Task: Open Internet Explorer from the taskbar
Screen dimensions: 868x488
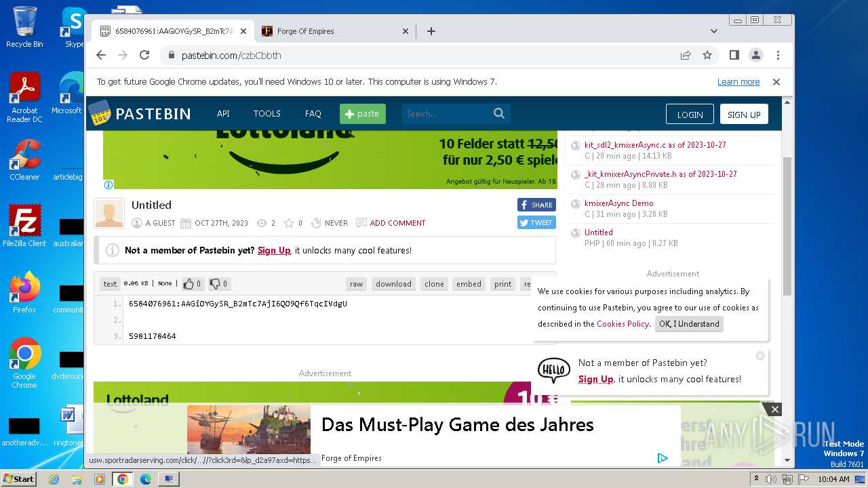Action: pos(54,479)
